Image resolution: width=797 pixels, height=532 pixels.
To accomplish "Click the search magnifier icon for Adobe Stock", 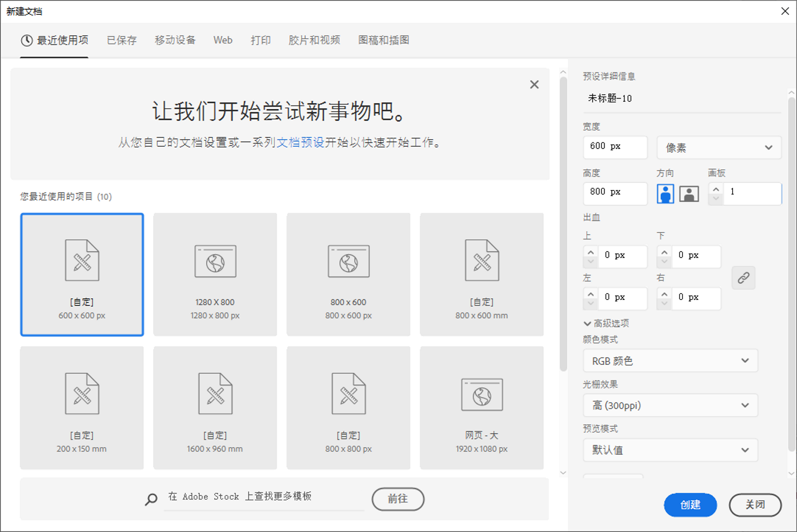I will 151,499.
